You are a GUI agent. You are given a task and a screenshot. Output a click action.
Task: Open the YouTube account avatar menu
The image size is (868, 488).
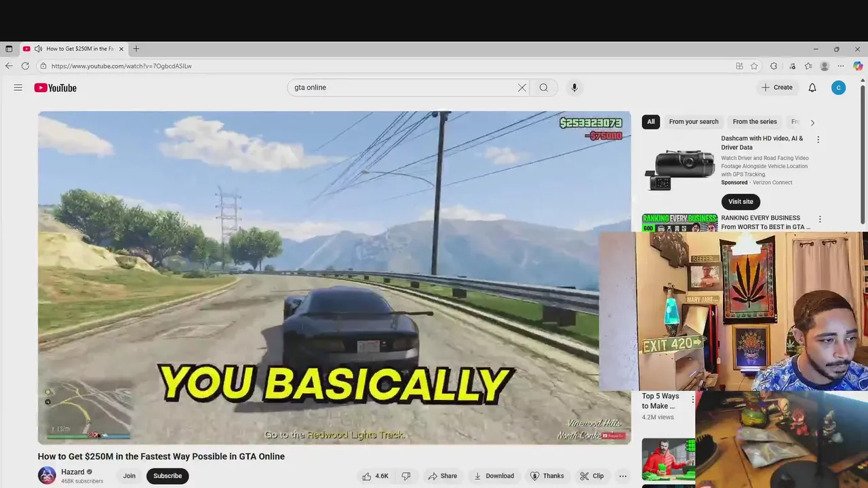839,87
